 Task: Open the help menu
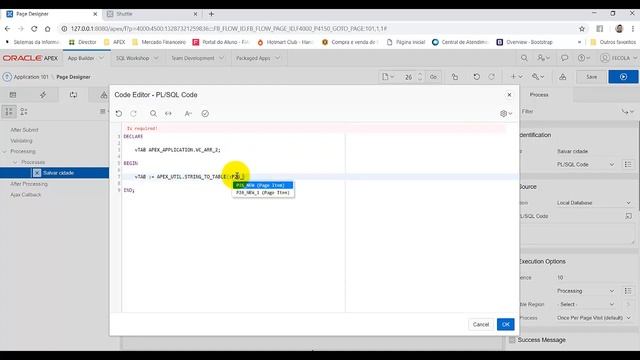(x=584, y=58)
